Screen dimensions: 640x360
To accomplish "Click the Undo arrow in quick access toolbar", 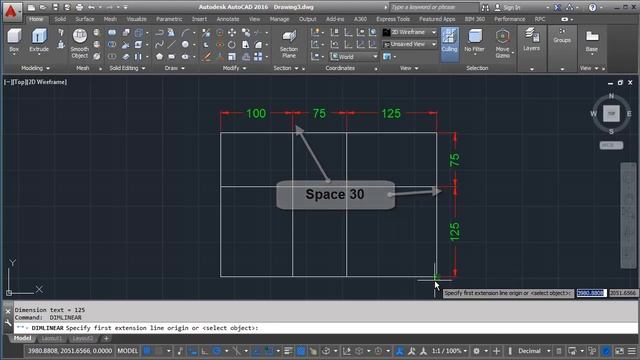I will pyautogui.click(x=91, y=7).
